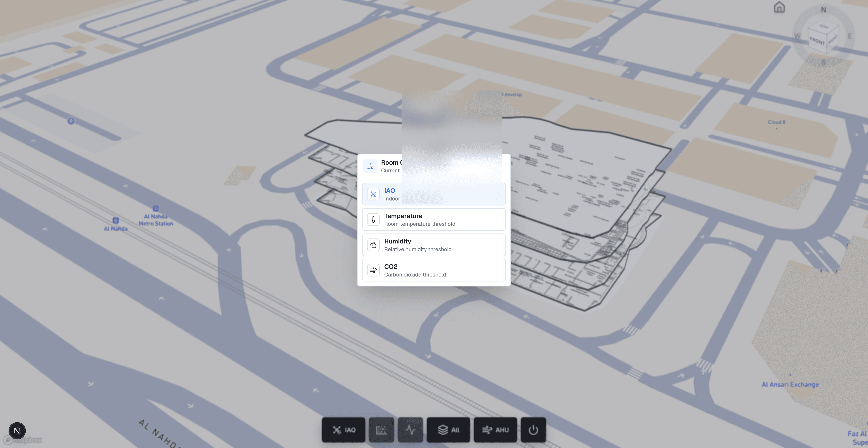Toggle the heatmap scatter view button
868x448 pixels.
tap(381, 430)
